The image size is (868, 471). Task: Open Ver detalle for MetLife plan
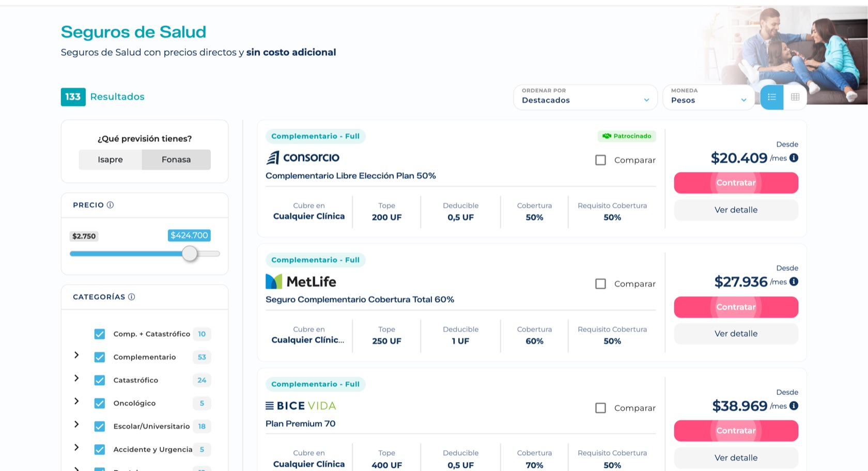click(736, 334)
